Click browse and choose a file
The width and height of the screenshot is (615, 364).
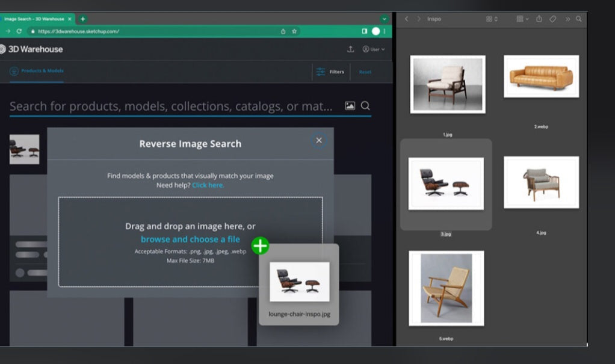(190, 239)
